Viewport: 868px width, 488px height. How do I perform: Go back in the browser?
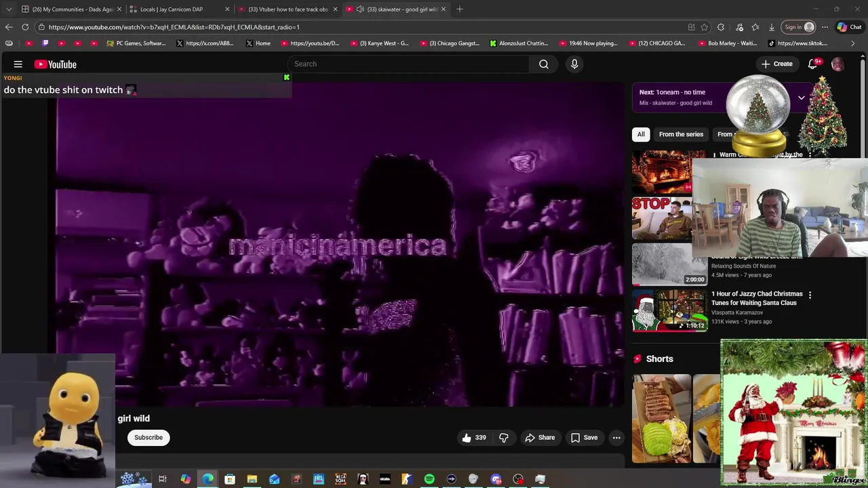click(x=9, y=27)
